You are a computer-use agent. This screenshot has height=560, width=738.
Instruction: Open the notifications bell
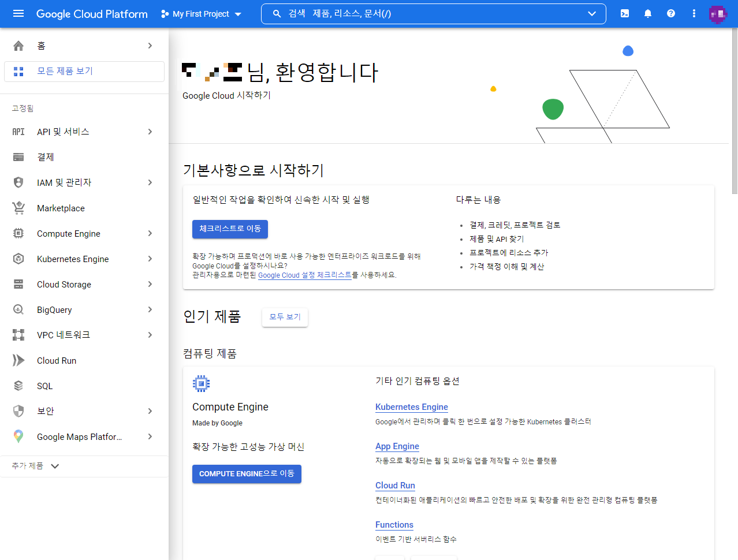point(647,13)
